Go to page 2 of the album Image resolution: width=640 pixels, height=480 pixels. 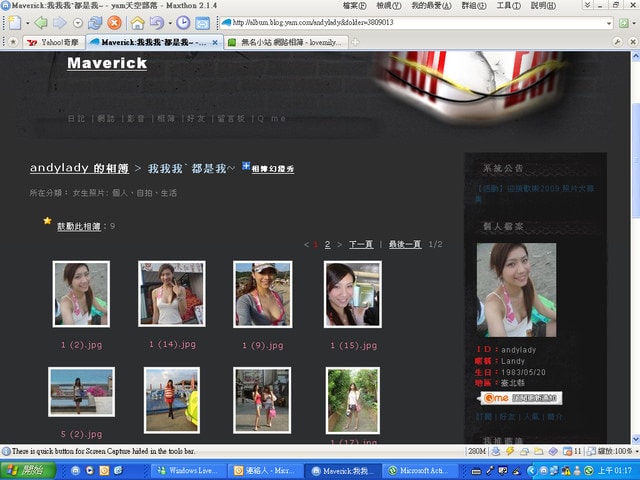[x=327, y=244]
